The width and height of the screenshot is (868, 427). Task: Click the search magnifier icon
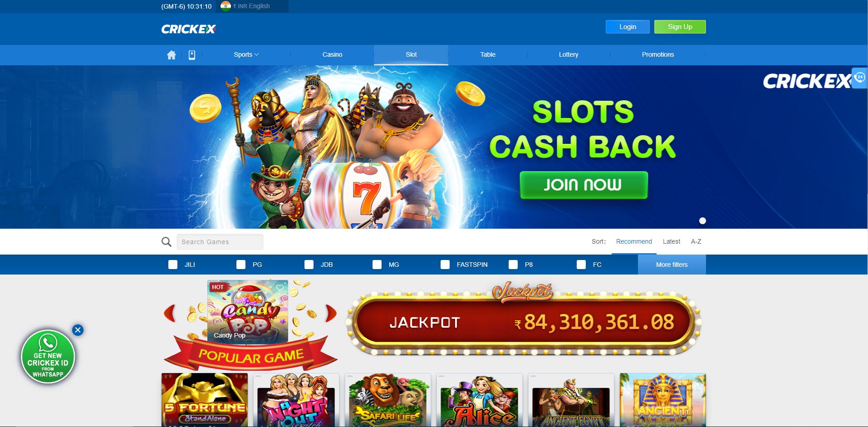[x=167, y=242]
